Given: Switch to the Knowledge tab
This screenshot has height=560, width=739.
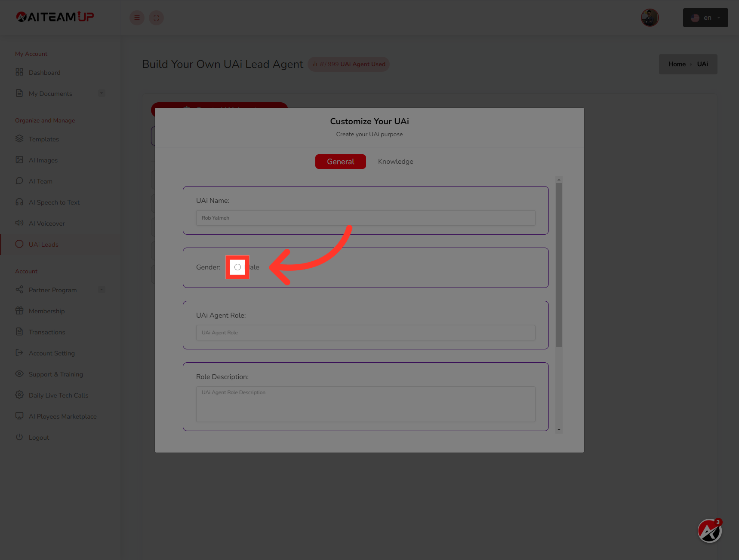Looking at the screenshot, I should pyautogui.click(x=396, y=162).
